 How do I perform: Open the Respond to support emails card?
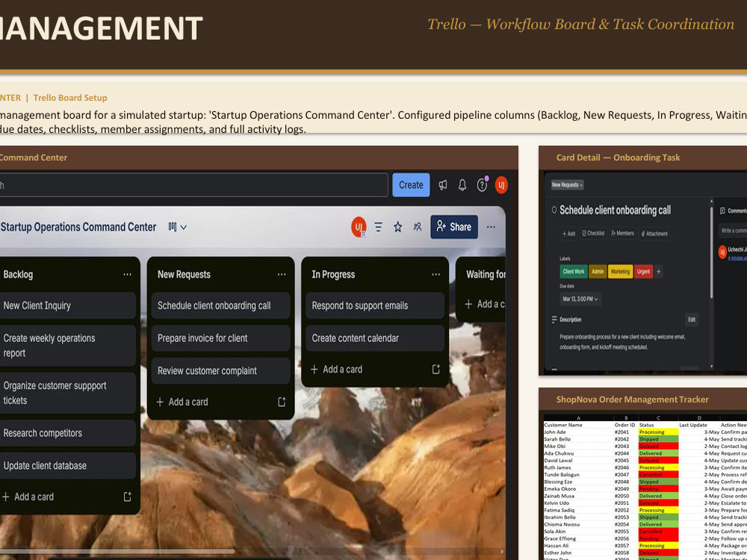[375, 305]
